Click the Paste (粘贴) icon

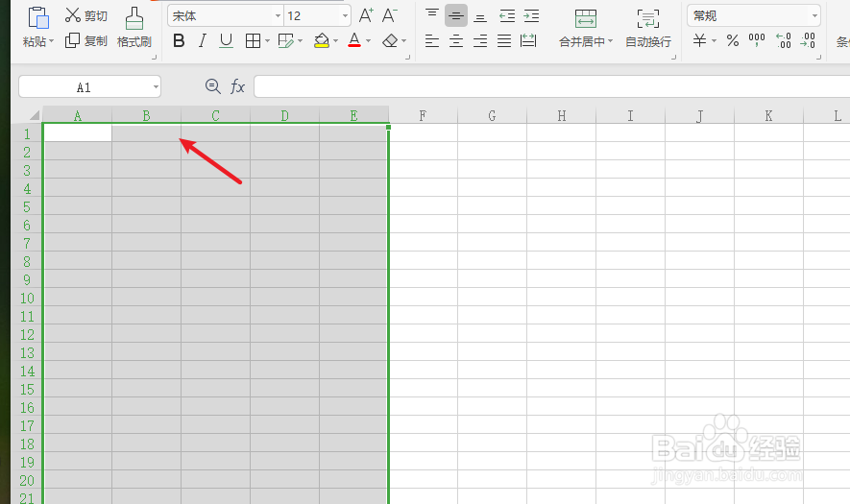[x=38, y=17]
